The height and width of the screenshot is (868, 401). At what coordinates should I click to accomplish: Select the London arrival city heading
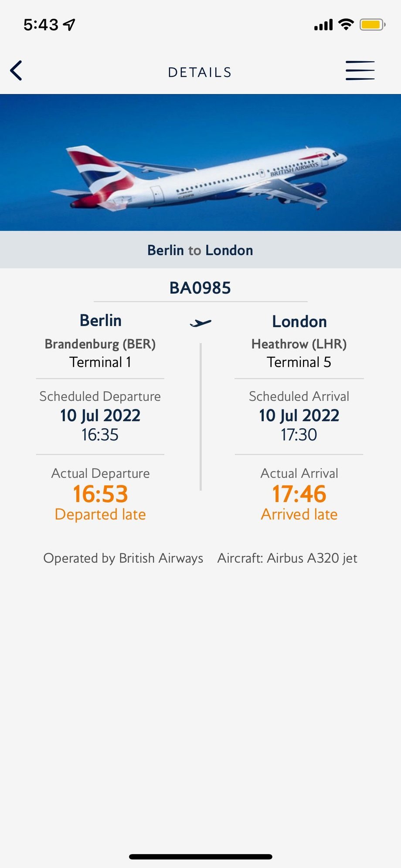299,322
